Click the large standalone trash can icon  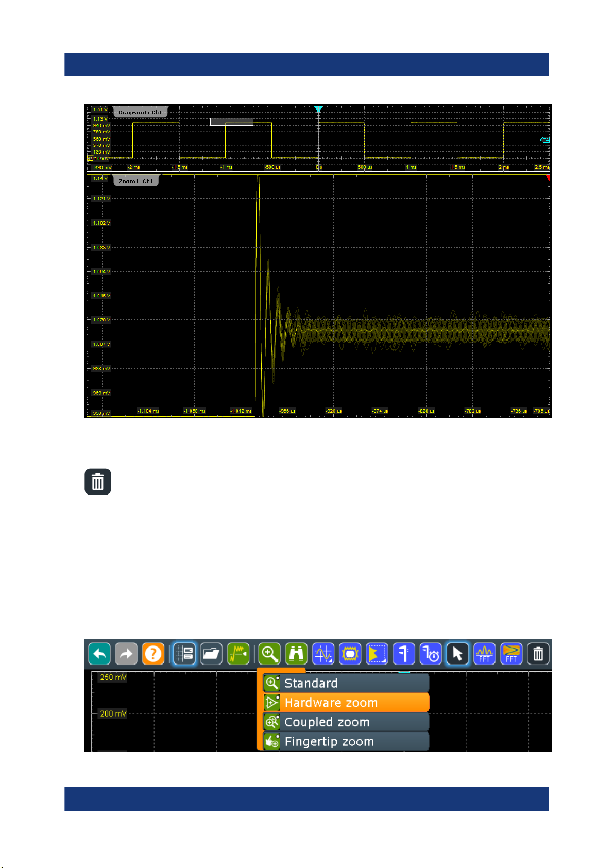(x=98, y=482)
